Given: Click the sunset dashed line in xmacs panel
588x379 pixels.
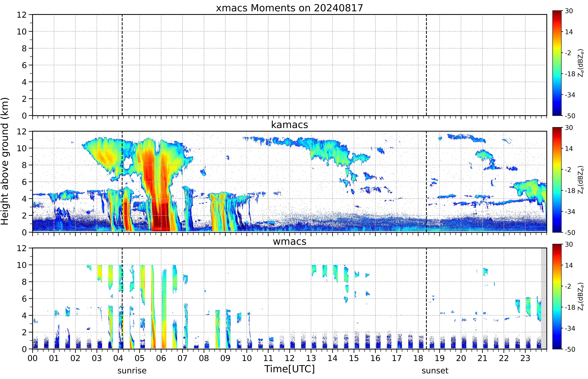Looking at the screenshot, I should [x=426, y=65].
